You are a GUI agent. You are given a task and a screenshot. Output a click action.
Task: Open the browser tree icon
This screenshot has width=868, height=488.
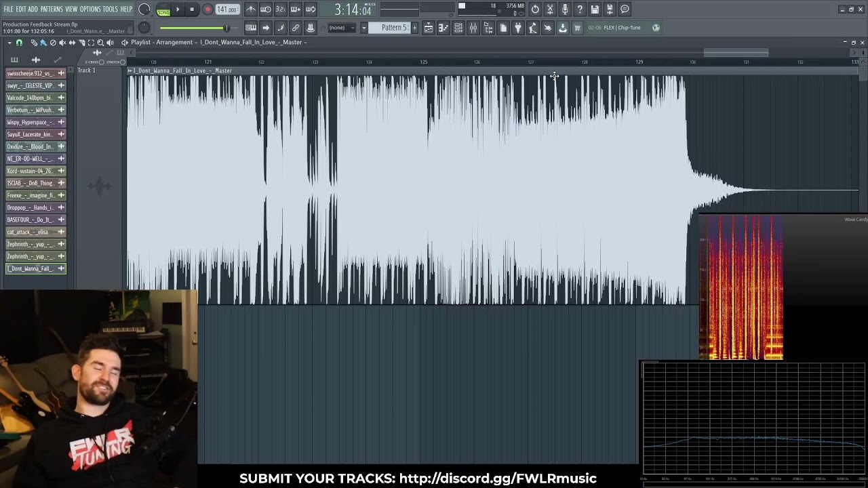tap(488, 28)
